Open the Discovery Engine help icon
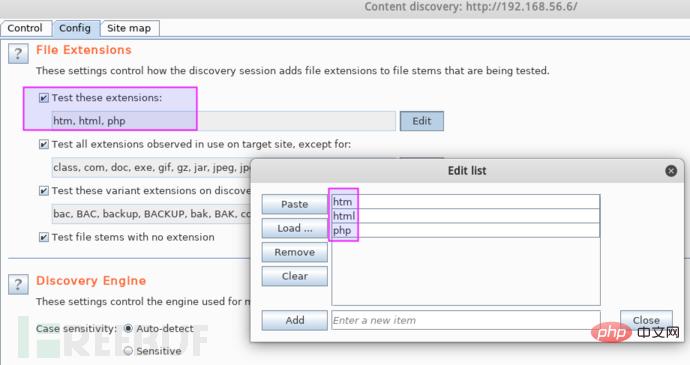 [x=18, y=284]
